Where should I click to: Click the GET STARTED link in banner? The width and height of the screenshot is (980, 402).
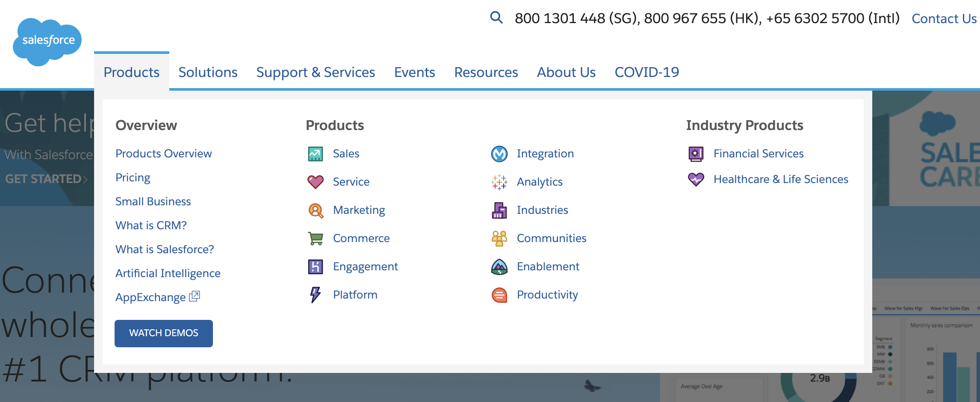(46, 179)
